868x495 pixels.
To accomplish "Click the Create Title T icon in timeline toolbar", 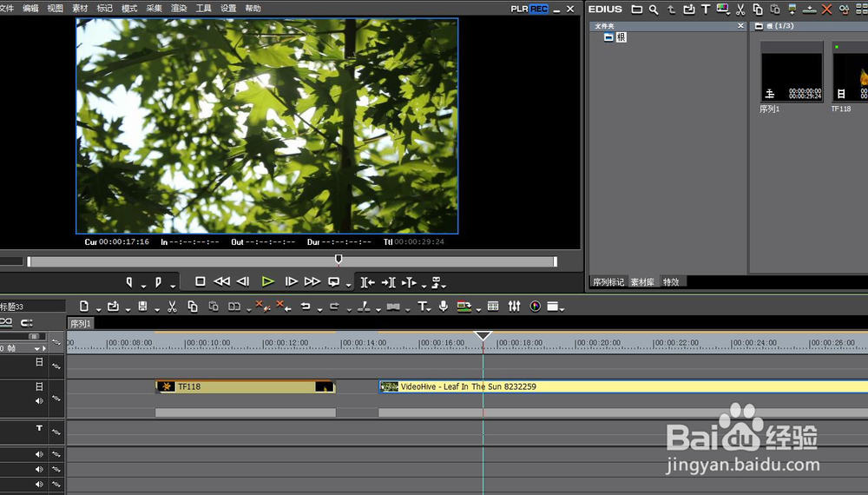I will point(423,307).
